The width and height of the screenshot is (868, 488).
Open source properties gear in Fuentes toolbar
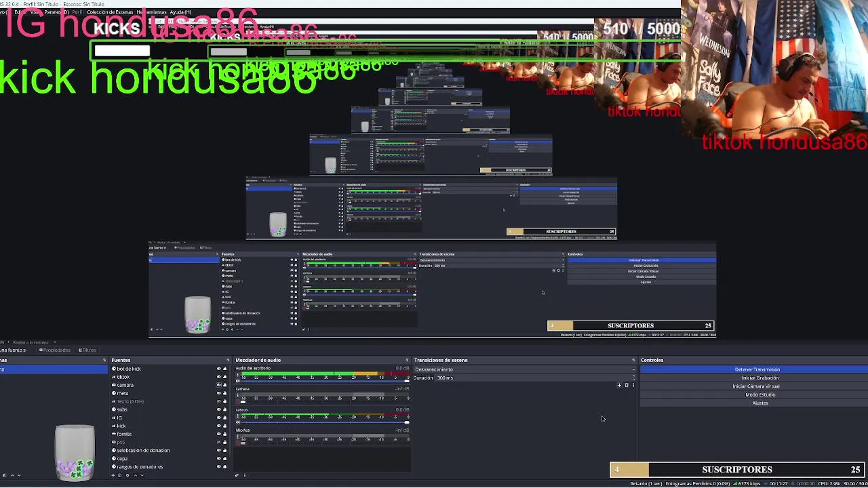127,475
